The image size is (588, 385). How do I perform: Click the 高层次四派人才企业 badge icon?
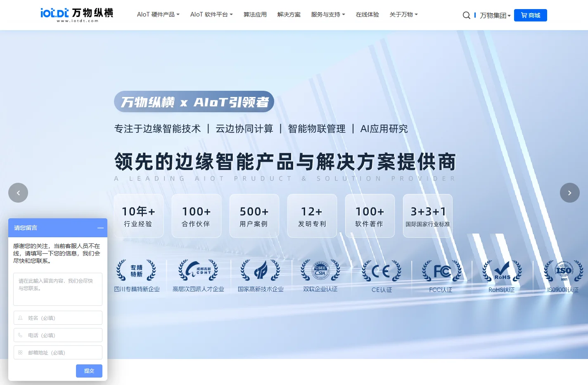pyautogui.click(x=198, y=271)
